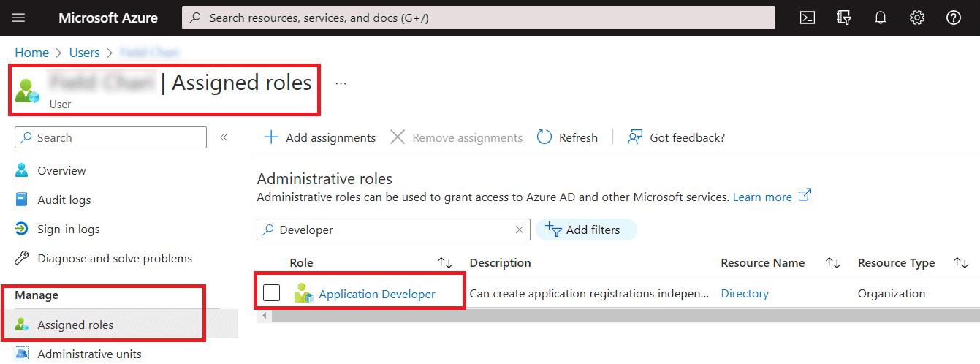The width and height of the screenshot is (980, 364).
Task: Go to Home breadcrumb
Action: pos(32,53)
